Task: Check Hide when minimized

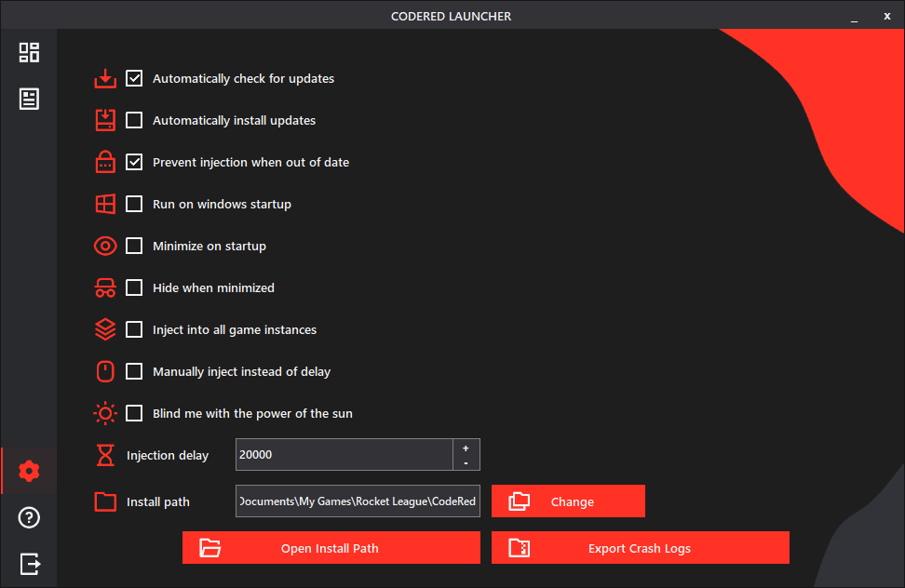Action: point(134,287)
